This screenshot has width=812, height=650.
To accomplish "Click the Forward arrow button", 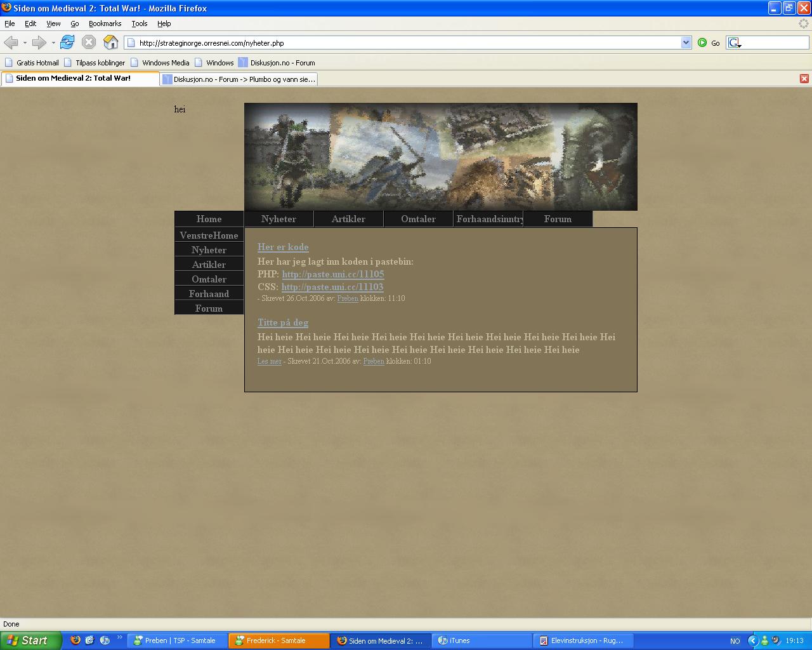I will coord(39,43).
